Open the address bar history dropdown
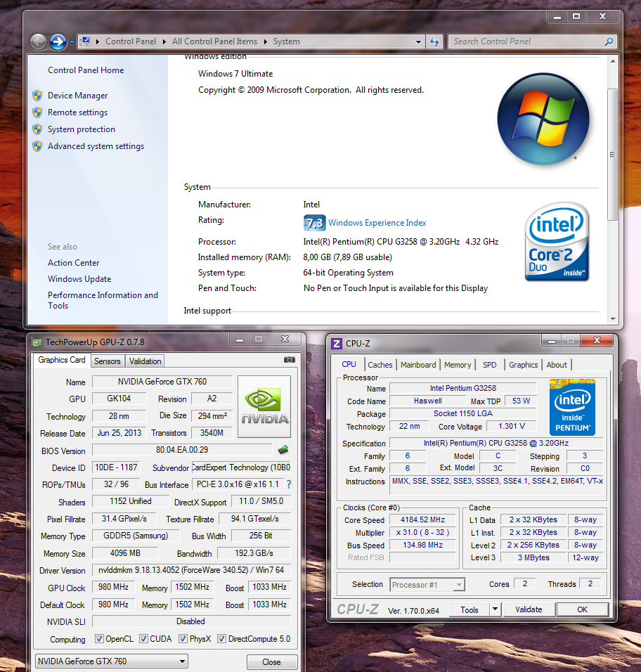This screenshot has height=672, width=641. pos(419,41)
